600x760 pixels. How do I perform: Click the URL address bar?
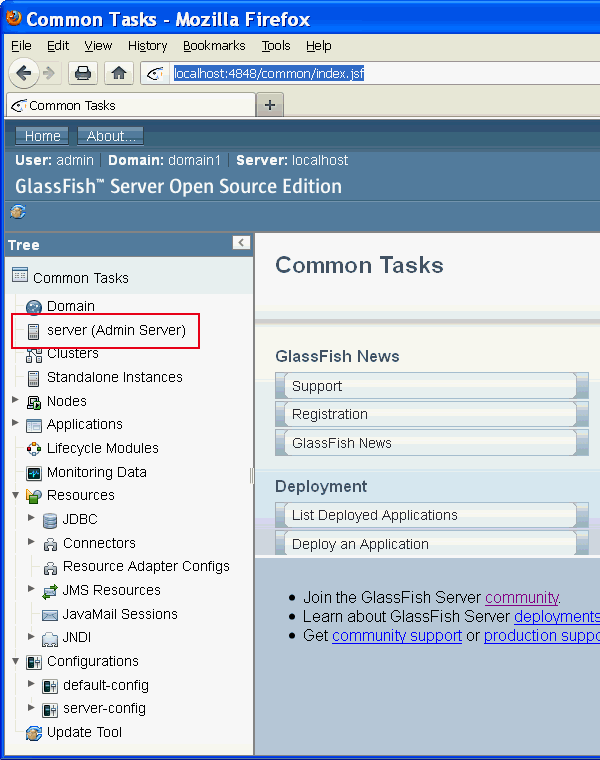380,73
